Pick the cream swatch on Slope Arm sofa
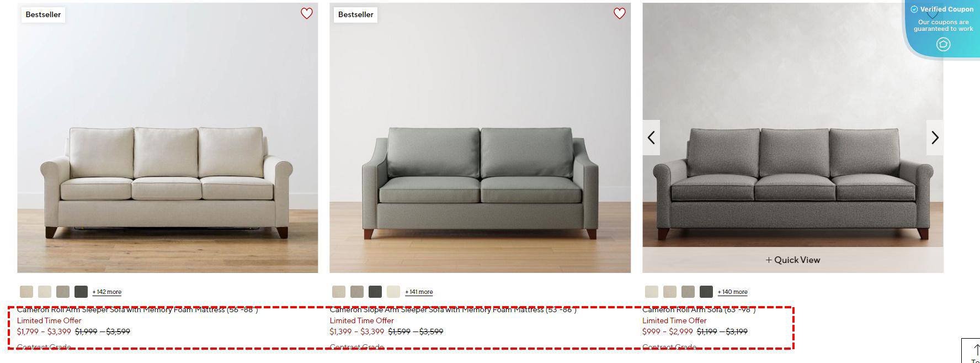 pyautogui.click(x=393, y=292)
